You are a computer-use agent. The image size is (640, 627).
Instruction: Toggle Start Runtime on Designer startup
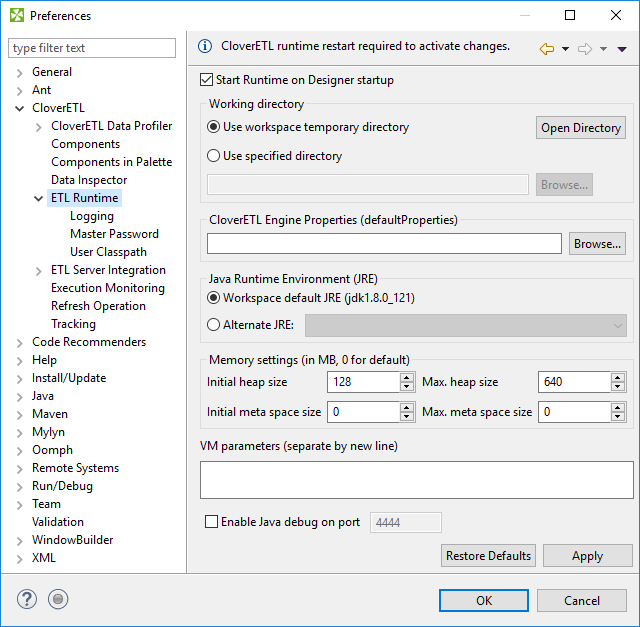point(207,80)
